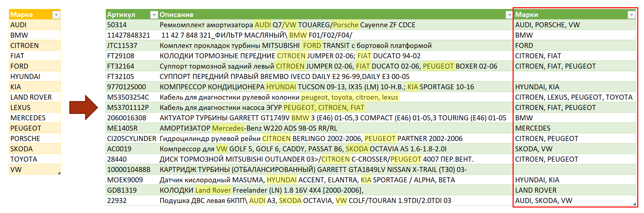Select MERCEDES in the Марка list
The height and width of the screenshot is (213, 644).
[x=35, y=118]
